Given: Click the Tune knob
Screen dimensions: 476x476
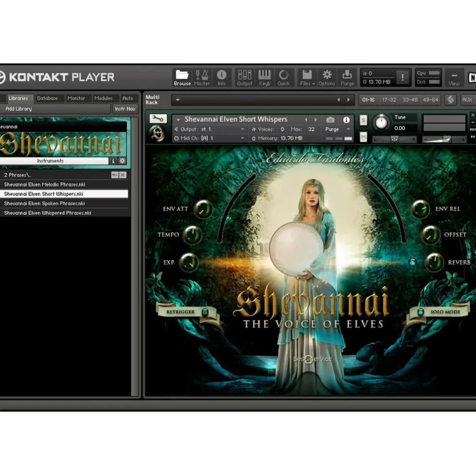Looking at the screenshot, I should pos(381,122).
